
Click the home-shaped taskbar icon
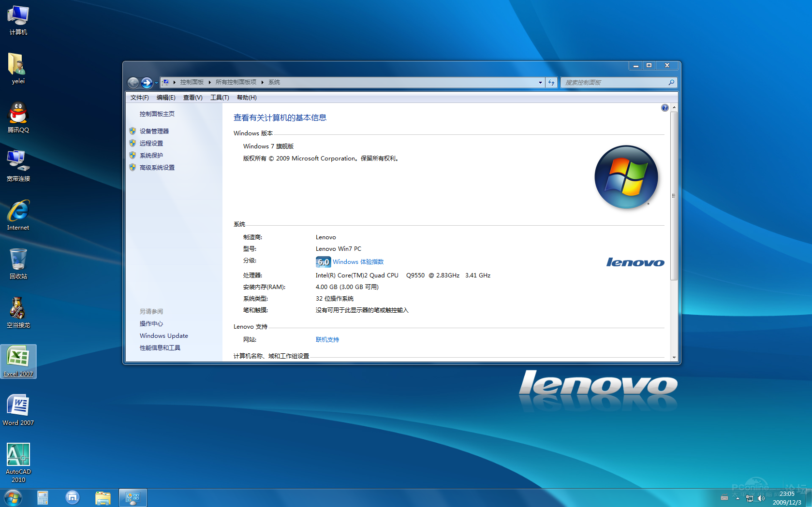pyautogui.click(x=73, y=498)
